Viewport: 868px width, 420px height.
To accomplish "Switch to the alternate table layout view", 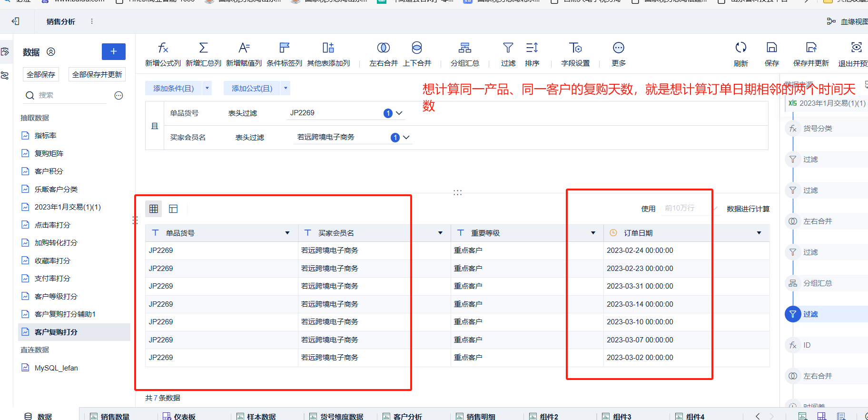I will click(x=173, y=209).
